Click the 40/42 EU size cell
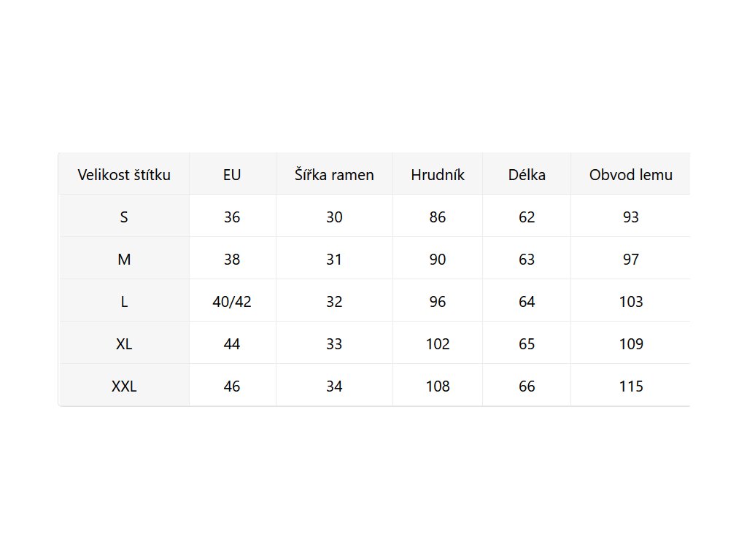 tap(232, 302)
